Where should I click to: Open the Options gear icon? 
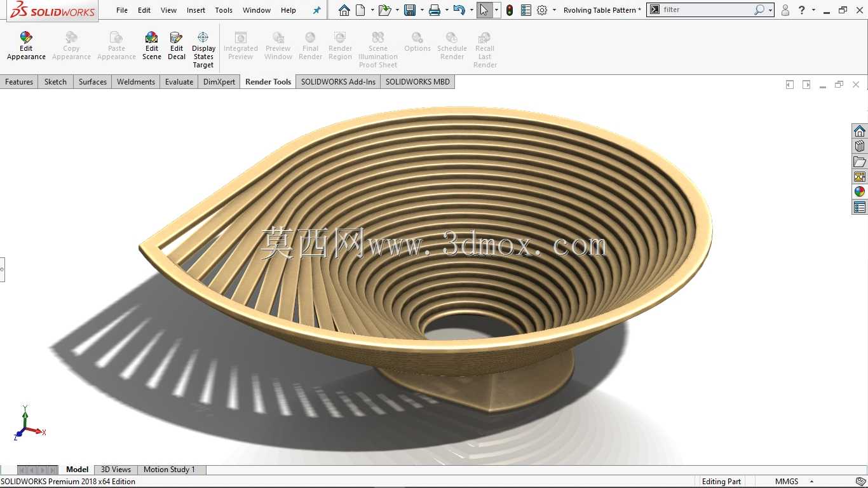point(542,10)
